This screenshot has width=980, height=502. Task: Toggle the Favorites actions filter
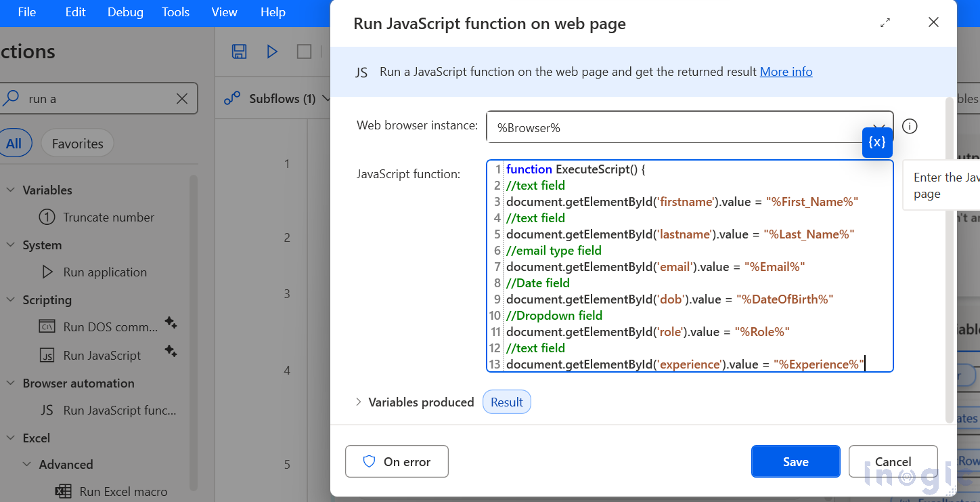[79, 143]
